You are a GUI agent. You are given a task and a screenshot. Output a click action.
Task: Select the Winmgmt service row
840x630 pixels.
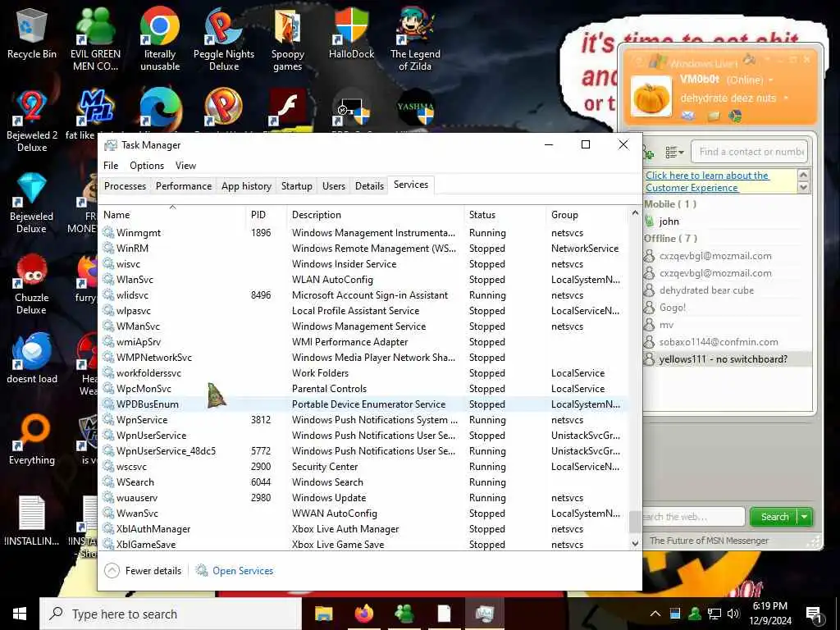coord(363,232)
